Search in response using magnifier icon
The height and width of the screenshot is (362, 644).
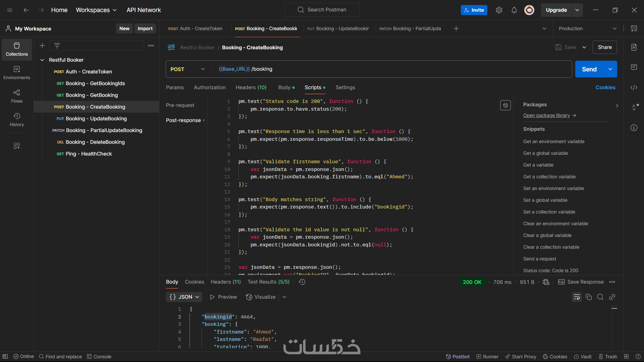click(600, 297)
